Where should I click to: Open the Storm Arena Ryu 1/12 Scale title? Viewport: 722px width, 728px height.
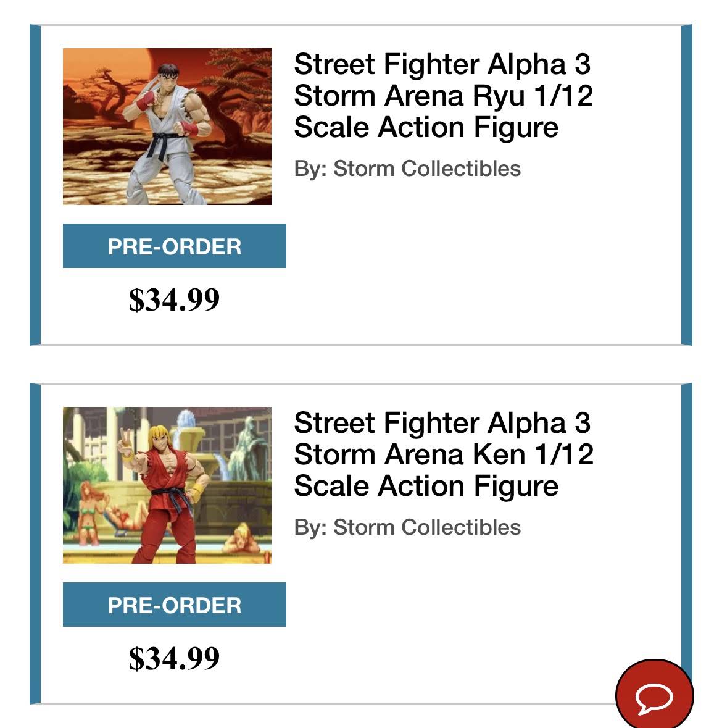tap(444, 96)
